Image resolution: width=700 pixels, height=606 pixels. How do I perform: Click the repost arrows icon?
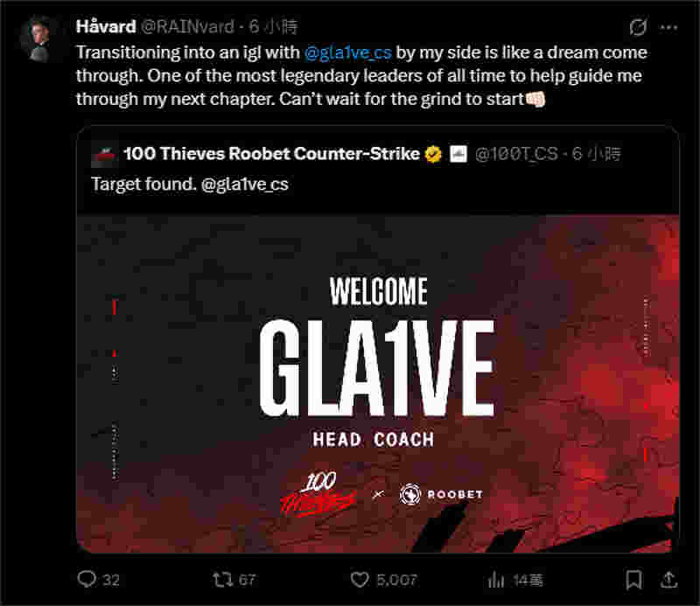point(222,579)
